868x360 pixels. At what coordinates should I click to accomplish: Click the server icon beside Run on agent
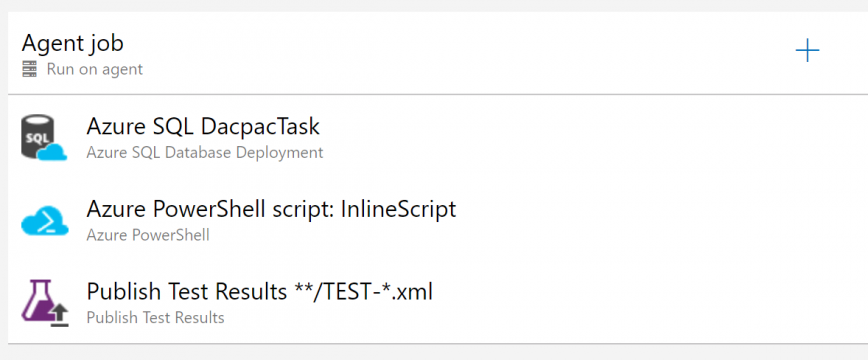click(x=30, y=69)
